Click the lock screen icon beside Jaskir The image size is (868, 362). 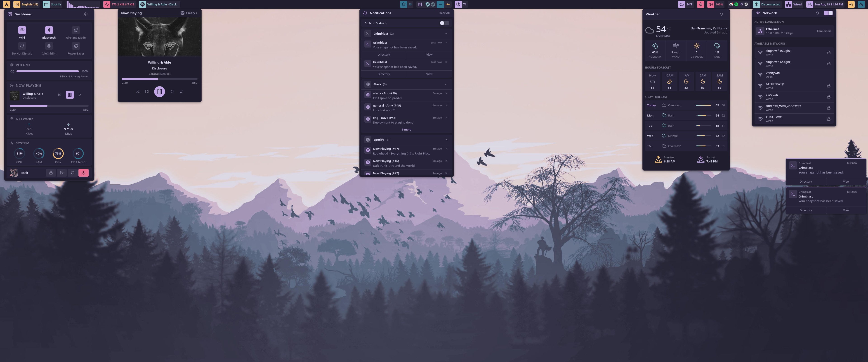(51, 173)
